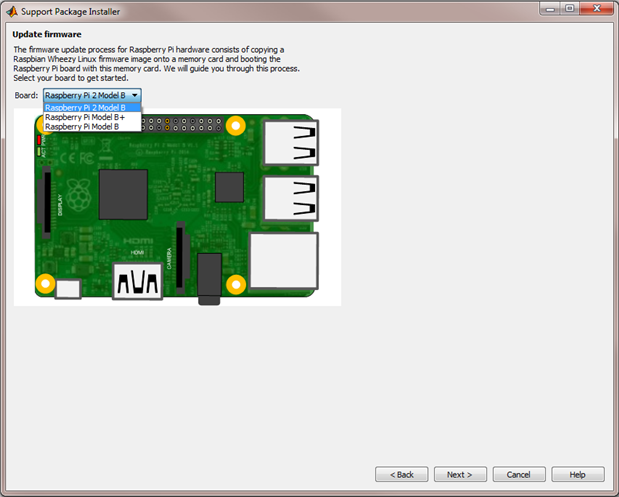Select Raspberry Pi 2 Model B option
The image size is (619, 497).
[x=85, y=107]
